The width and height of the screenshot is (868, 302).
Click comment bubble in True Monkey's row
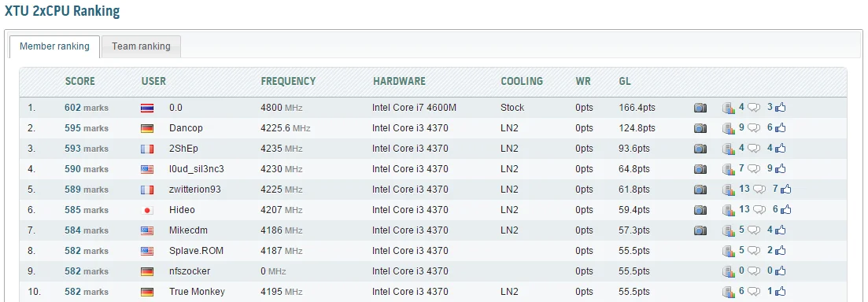coord(753,292)
